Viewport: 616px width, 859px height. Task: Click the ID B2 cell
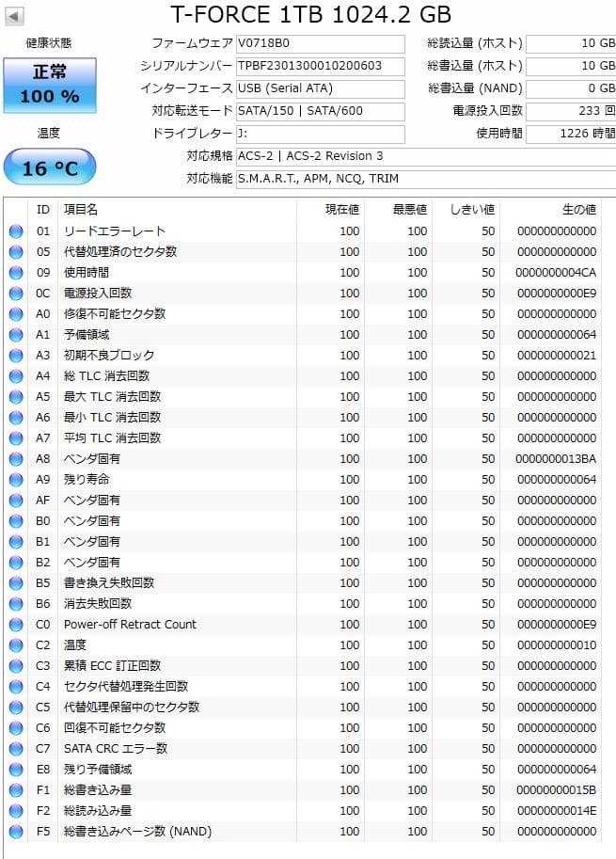tap(42, 563)
